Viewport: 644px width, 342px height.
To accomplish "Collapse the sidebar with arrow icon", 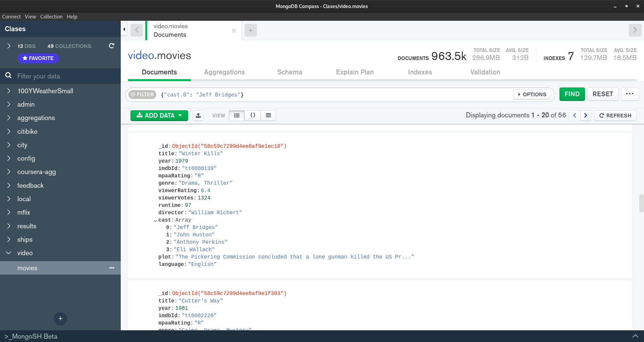I will [x=124, y=30].
